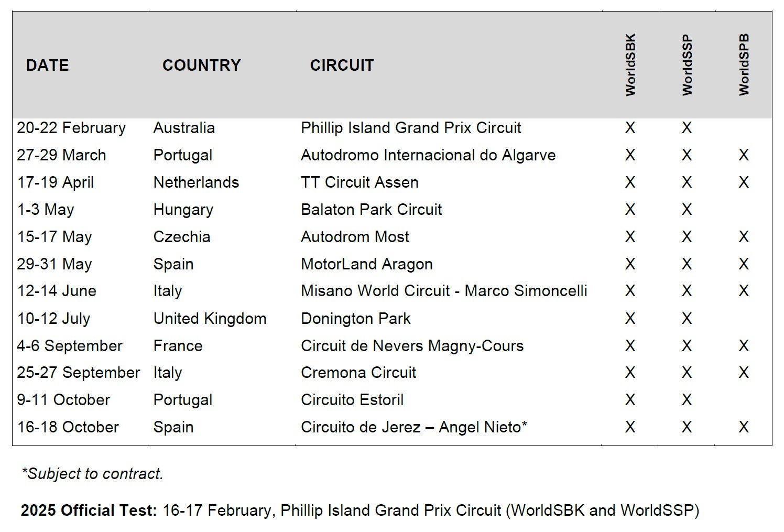Click the Subject to contract footnote

[x=93, y=474]
